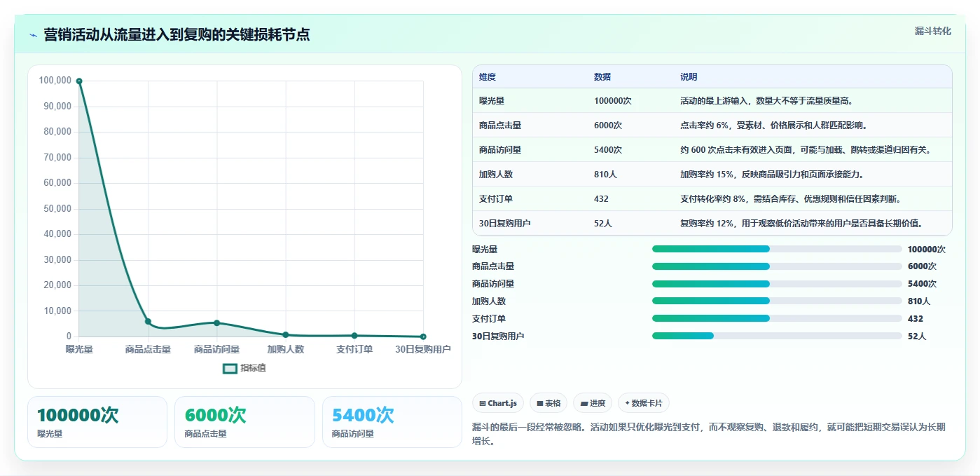Click the 商品点击量 data point on chart

[x=148, y=321]
